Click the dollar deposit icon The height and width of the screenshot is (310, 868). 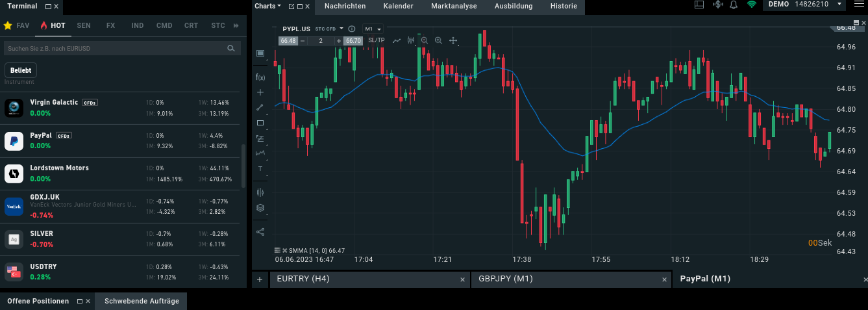pos(717,5)
